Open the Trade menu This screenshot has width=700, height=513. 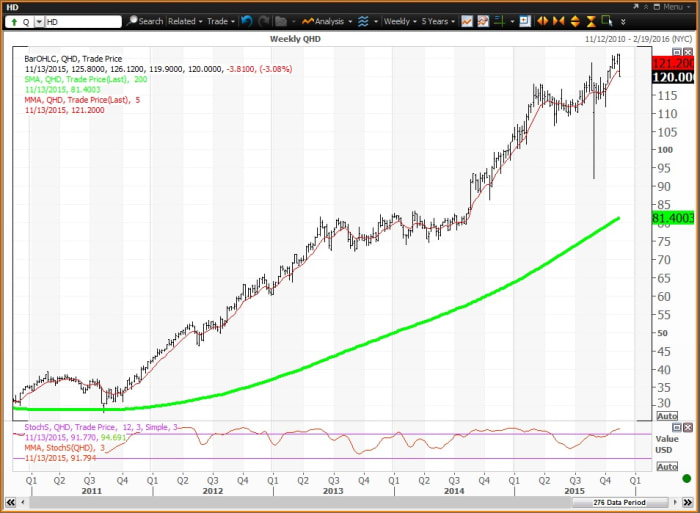click(x=220, y=20)
